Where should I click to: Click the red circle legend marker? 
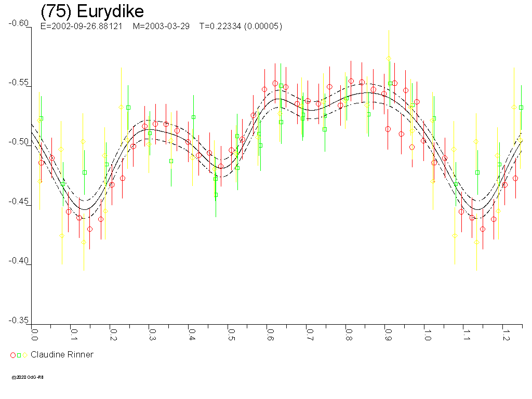(x=13, y=355)
